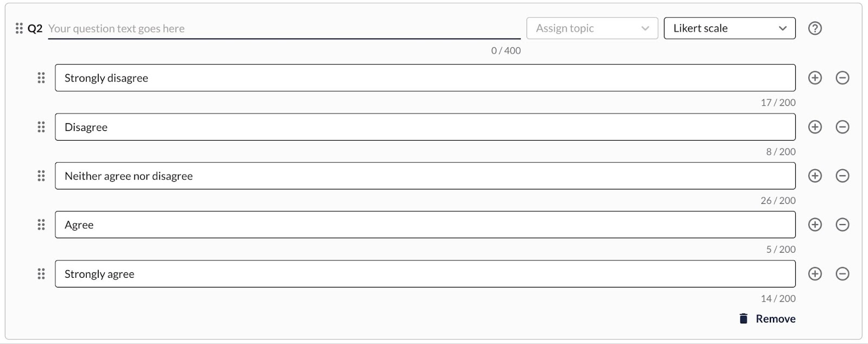Viewport: 868px width, 344px height.
Task: Grab the Q2 question drag handle
Action: (x=19, y=28)
